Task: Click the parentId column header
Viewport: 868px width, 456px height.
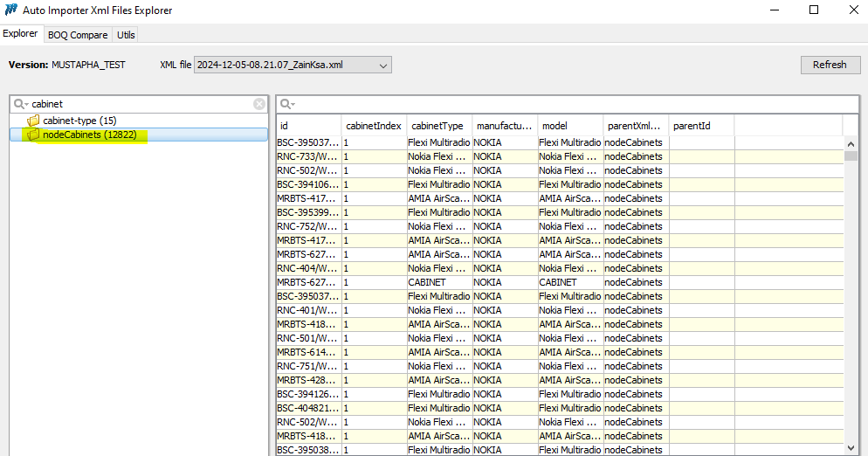Action: [x=691, y=126]
